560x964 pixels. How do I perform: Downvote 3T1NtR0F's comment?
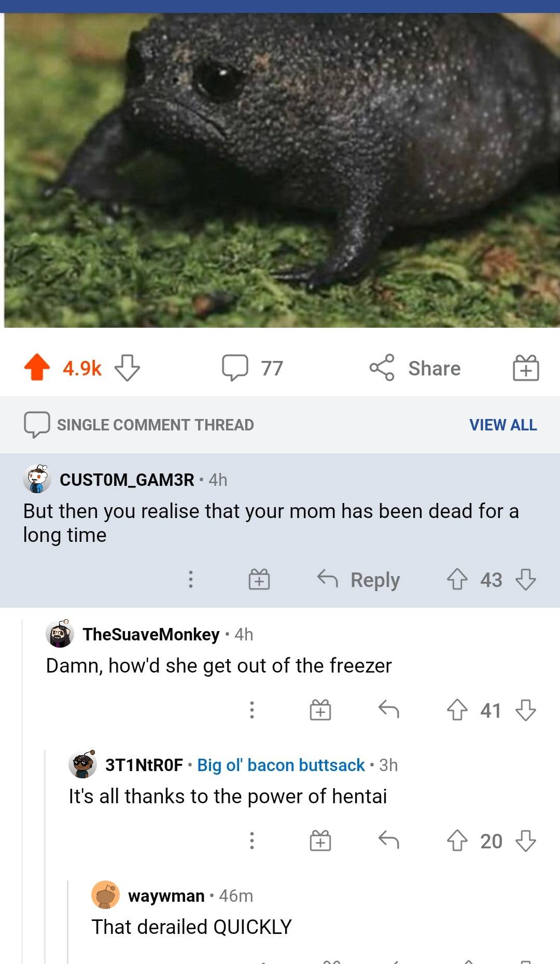pos(526,841)
